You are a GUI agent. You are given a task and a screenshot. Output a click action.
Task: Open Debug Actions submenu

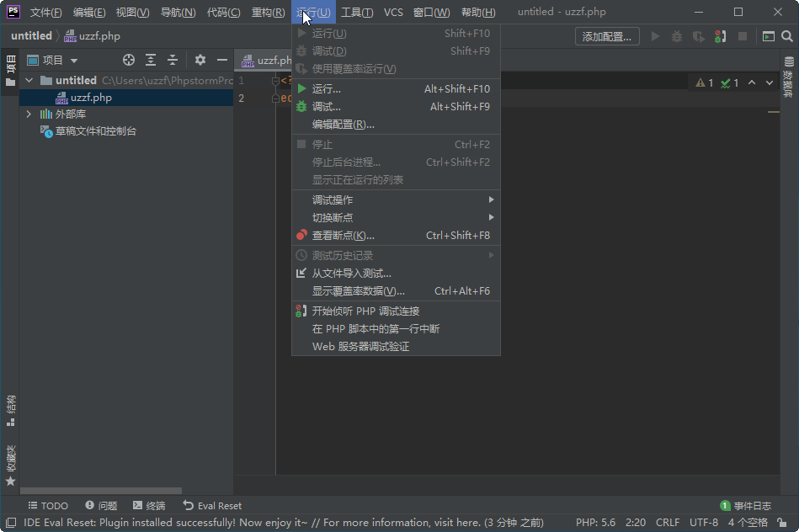(396, 199)
